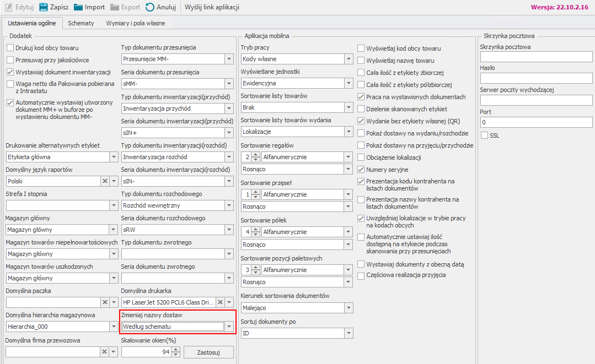Click Wyślij link aplikacji
The width and height of the screenshot is (595, 364).
212,7
